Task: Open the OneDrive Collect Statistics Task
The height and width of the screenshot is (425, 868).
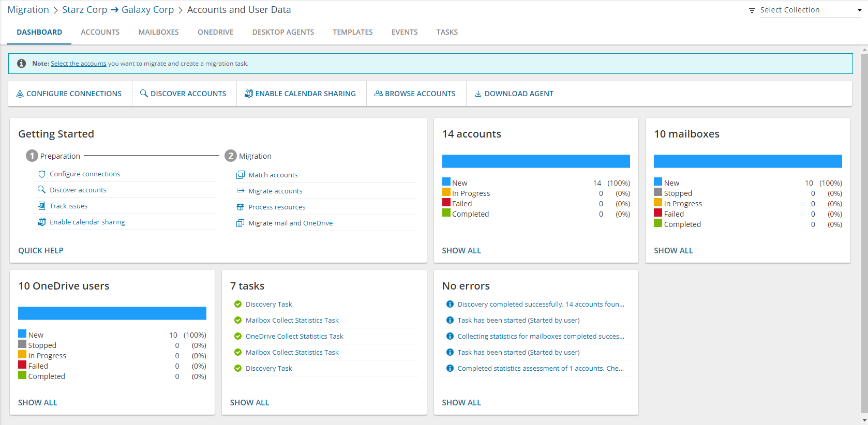Action: click(294, 337)
